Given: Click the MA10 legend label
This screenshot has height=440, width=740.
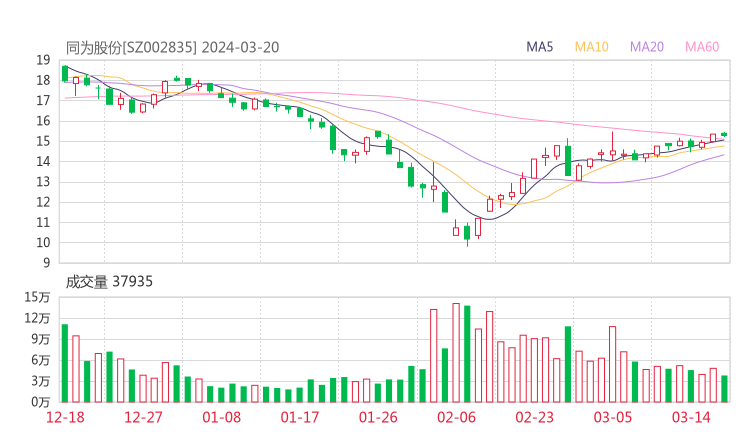Looking at the screenshot, I should pos(591,47).
